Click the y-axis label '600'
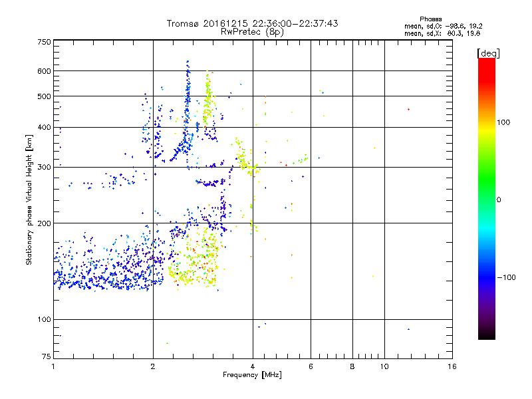The image size is (532, 399). pyautogui.click(x=44, y=71)
